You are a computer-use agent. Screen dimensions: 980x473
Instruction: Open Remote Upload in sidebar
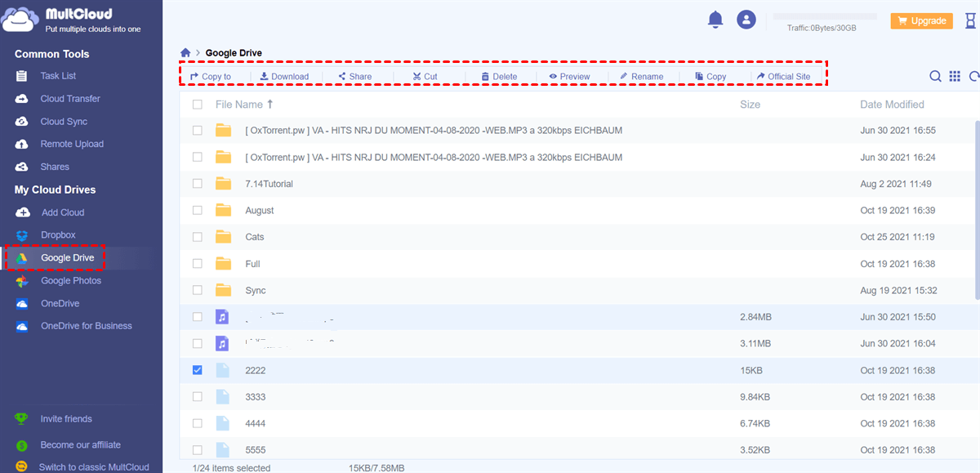72,144
